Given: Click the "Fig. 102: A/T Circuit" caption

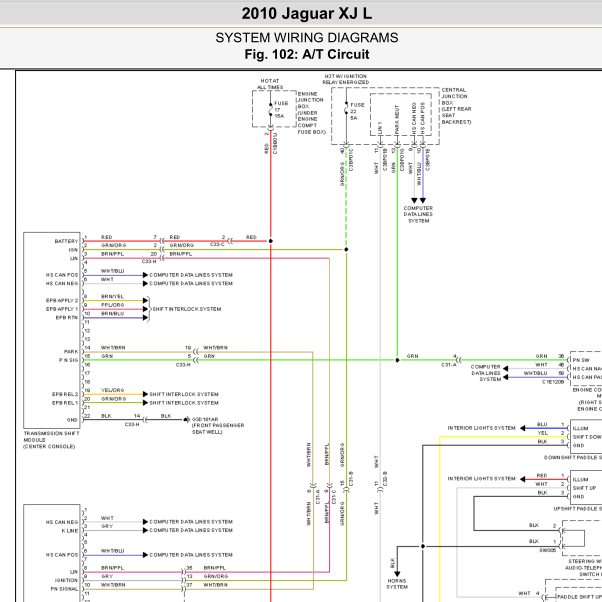Looking at the screenshot, I should click(x=306, y=54).
